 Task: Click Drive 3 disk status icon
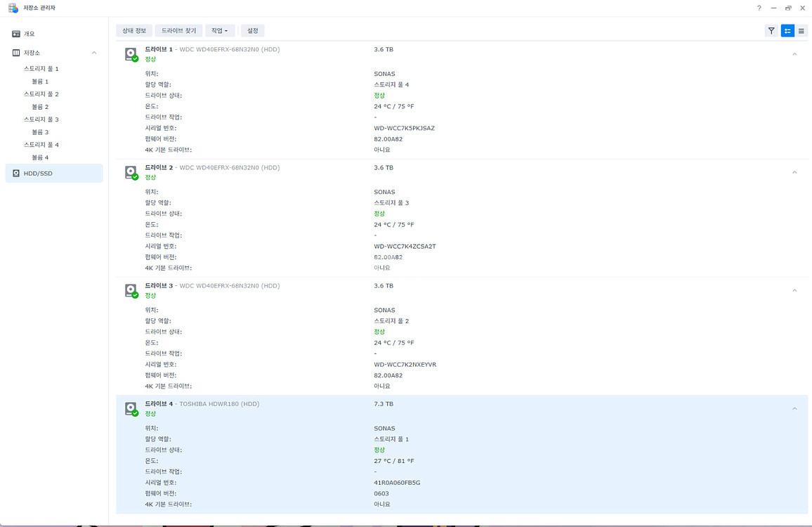[131, 290]
